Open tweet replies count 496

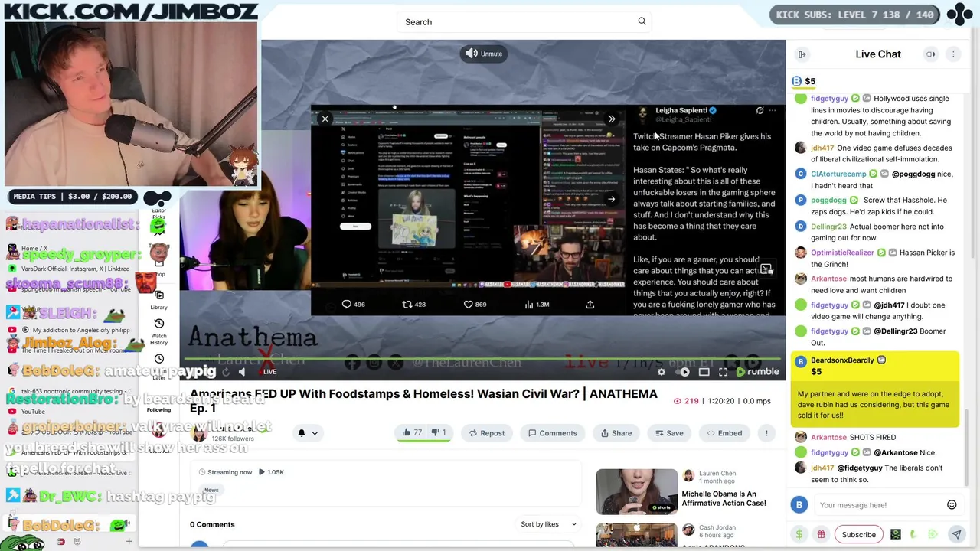point(353,305)
